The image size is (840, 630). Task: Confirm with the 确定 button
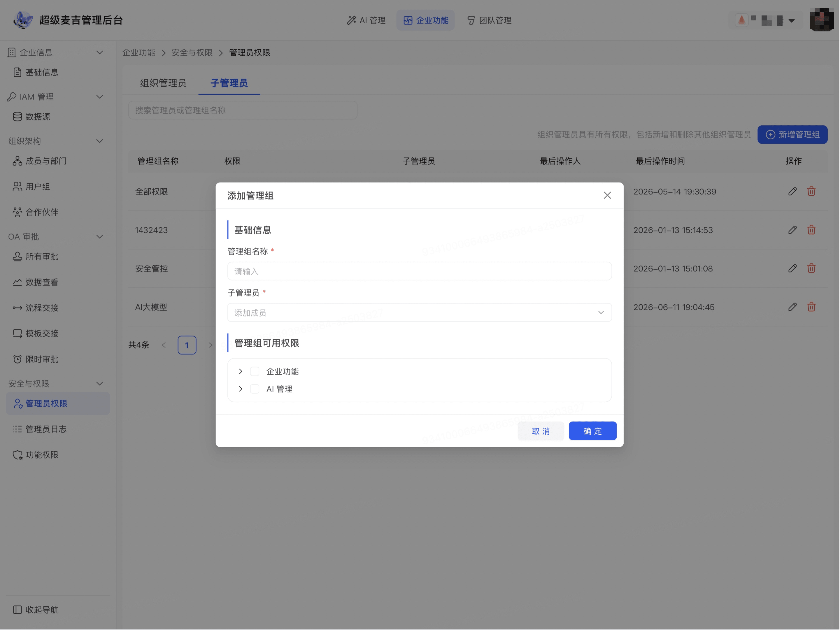point(592,431)
